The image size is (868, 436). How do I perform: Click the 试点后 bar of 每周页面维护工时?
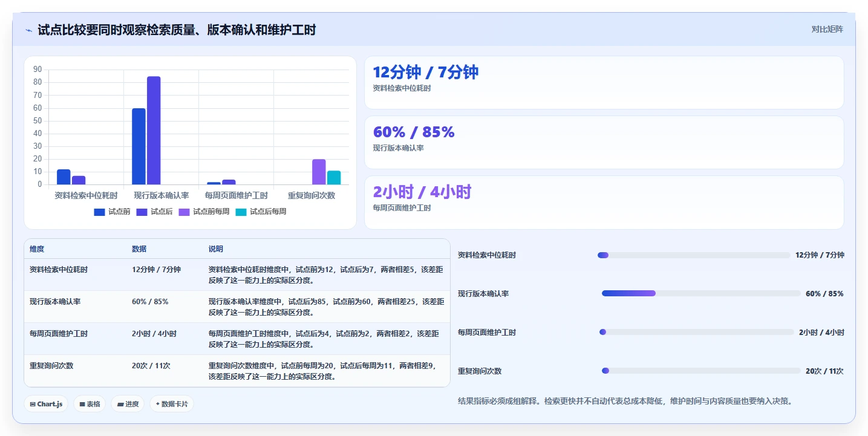(229, 182)
